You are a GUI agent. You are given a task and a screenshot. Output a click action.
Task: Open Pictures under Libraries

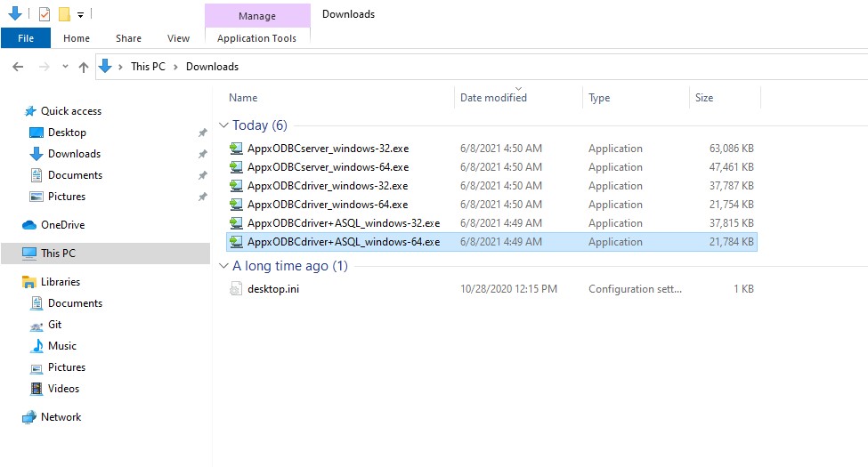67,367
